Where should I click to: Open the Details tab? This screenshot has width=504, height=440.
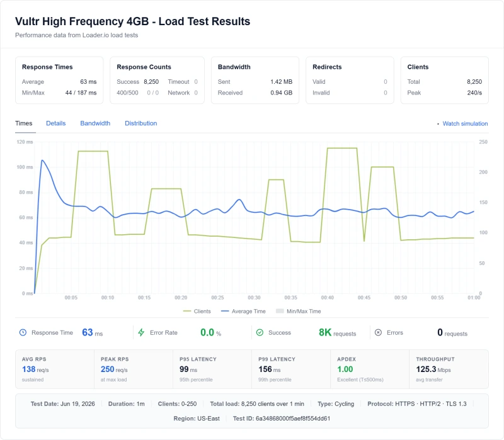[x=56, y=123]
